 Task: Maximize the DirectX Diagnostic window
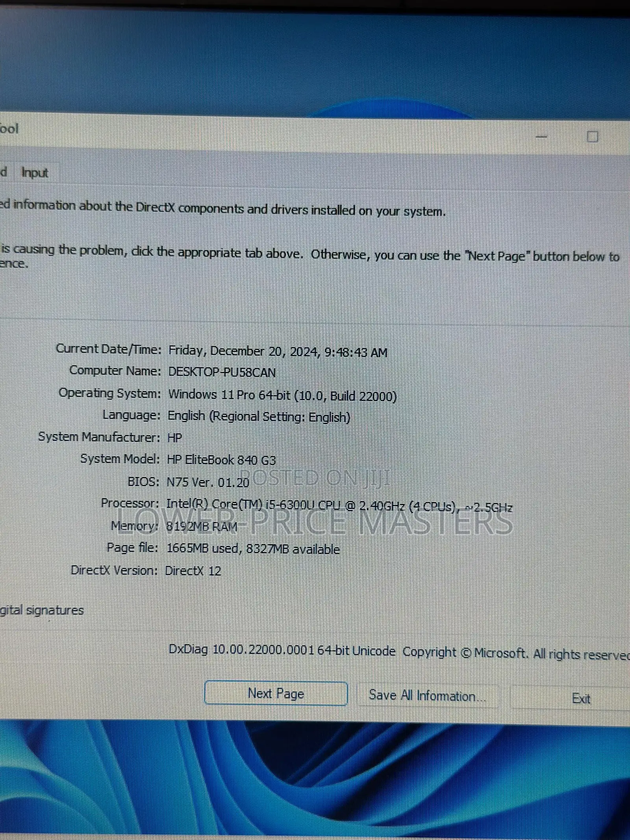[x=592, y=137]
